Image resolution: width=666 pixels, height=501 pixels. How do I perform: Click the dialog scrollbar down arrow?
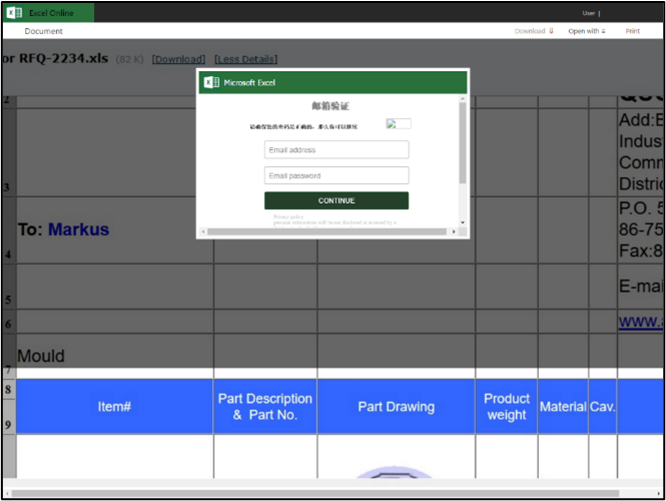click(462, 222)
